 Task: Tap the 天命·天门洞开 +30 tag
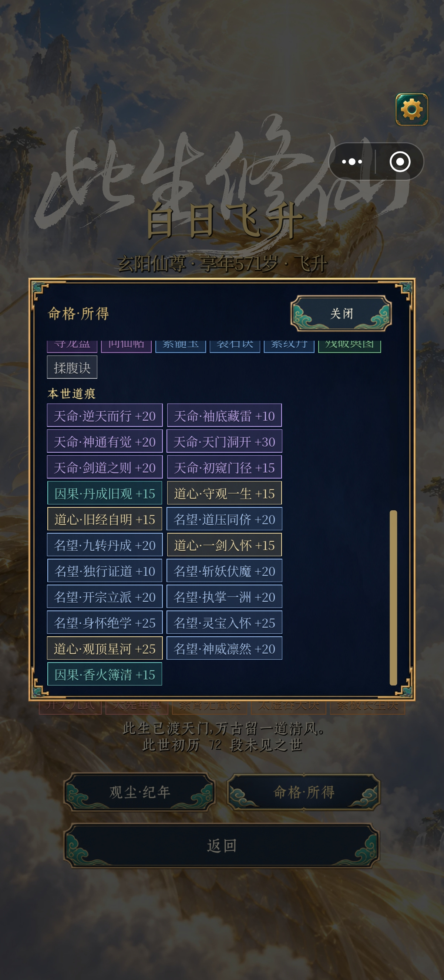click(224, 441)
